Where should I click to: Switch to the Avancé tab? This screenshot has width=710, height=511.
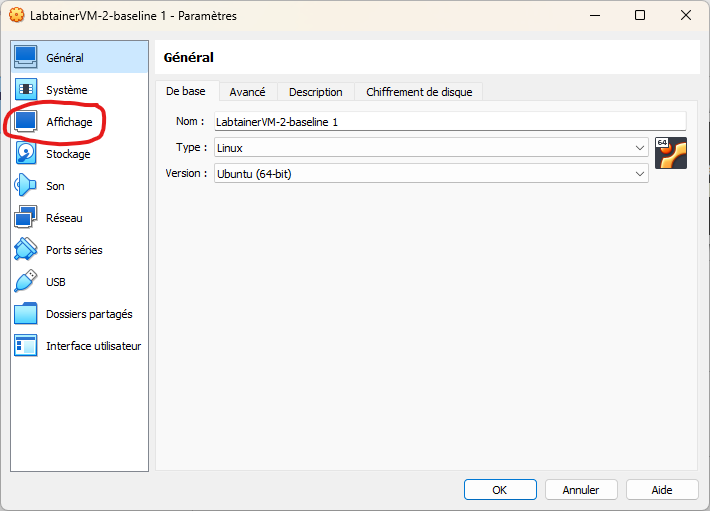pos(247,92)
